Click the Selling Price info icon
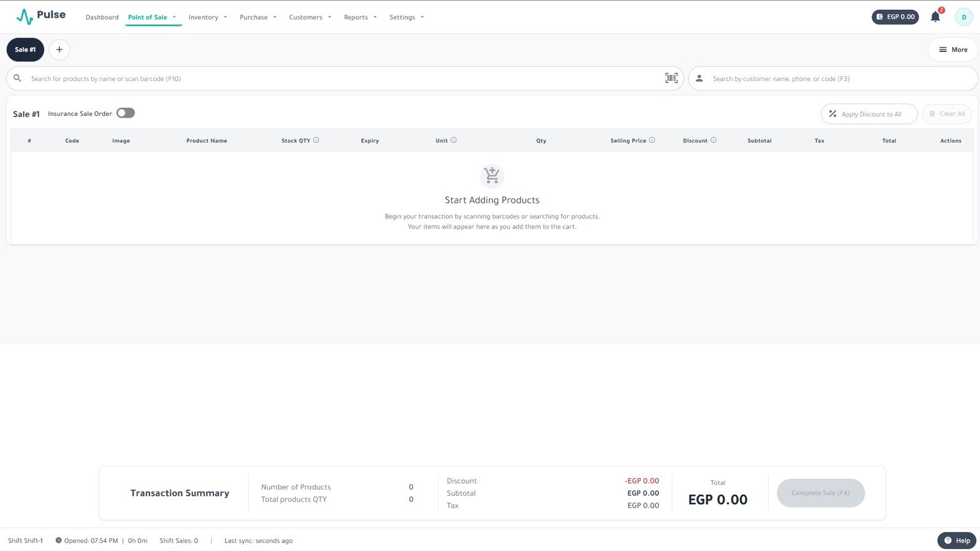Image resolution: width=980 pixels, height=551 pixels. [652, 140]
